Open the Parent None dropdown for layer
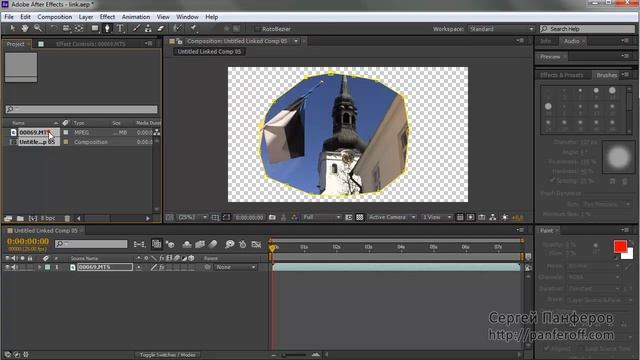Image resolution: width=640 pixels, height=360 pixels. (236, 267)
